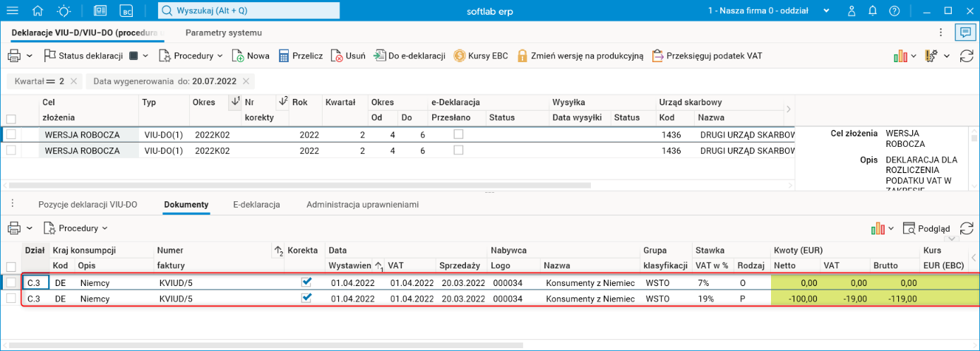Tick row checkbox for the 19% VAT document

[11, 298]
